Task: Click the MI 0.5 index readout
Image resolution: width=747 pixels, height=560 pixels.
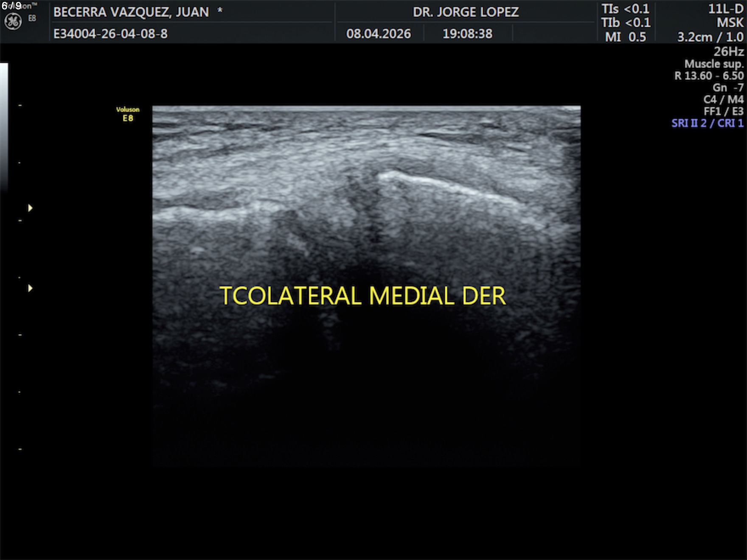Action: click(x=625, y=37)
